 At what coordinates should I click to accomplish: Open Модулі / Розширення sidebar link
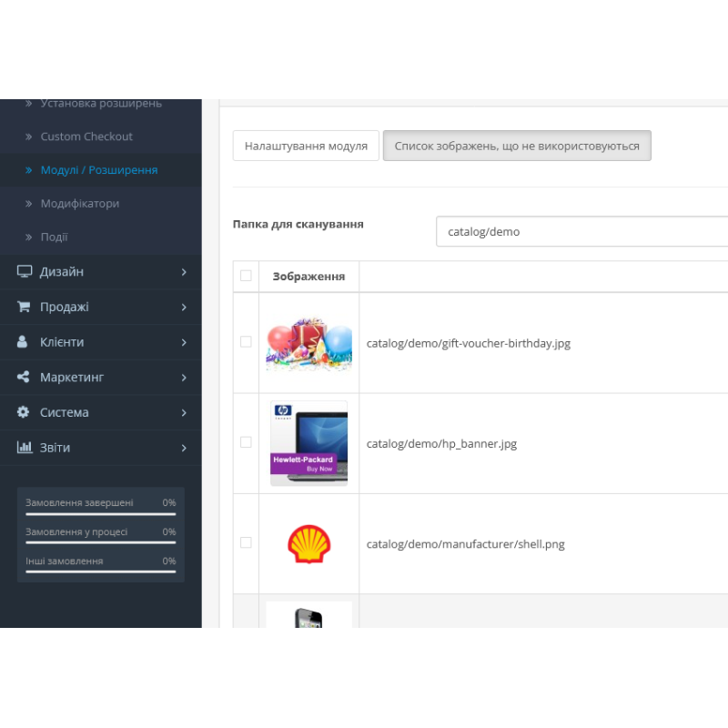pyautogui.click(x=99, y=170)
